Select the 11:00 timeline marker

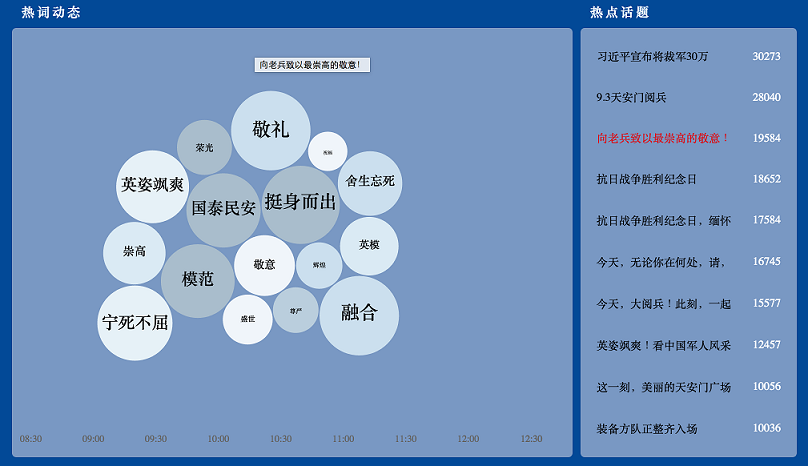click(343, 439)
